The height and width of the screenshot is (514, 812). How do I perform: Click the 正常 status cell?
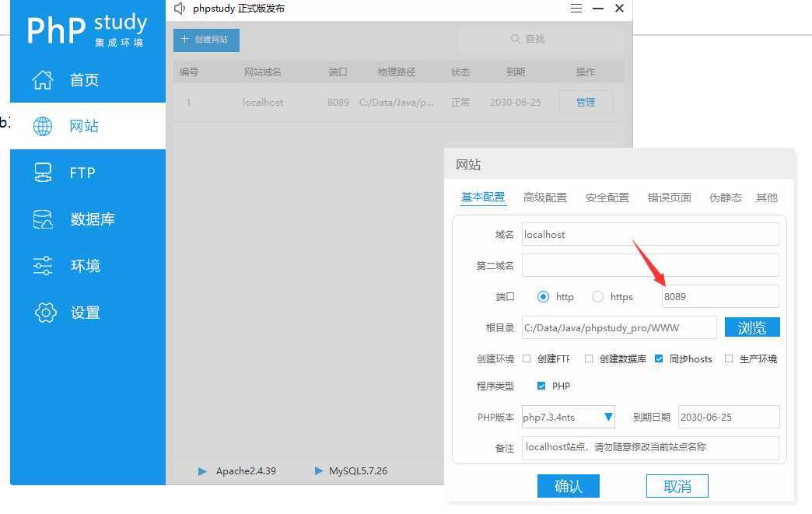pos(460,103)
